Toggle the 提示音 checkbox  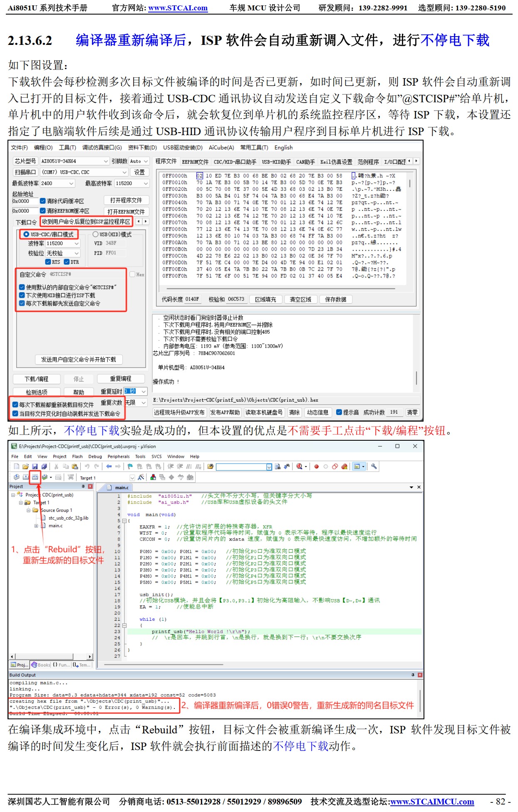click(339, 412)
